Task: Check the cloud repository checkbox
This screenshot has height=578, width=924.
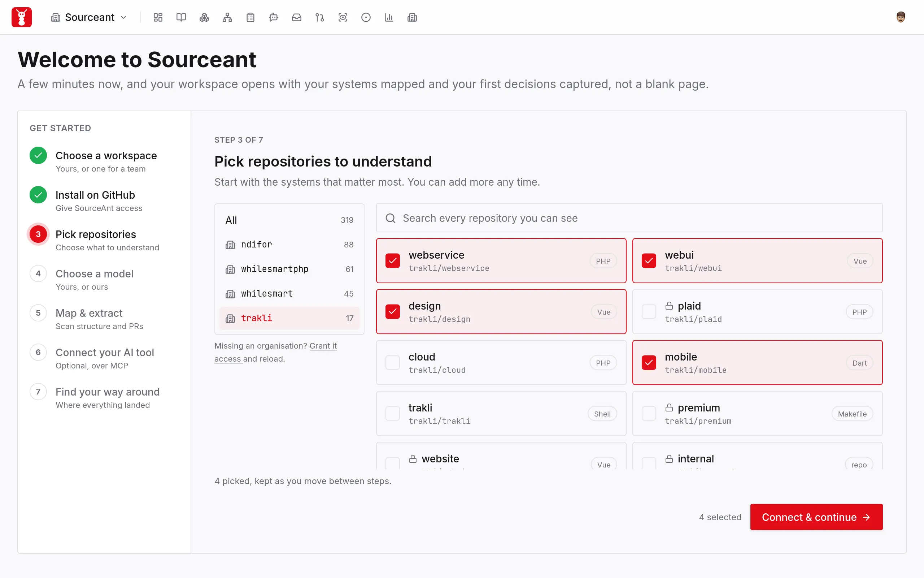Action: click(x=392, y=362)
